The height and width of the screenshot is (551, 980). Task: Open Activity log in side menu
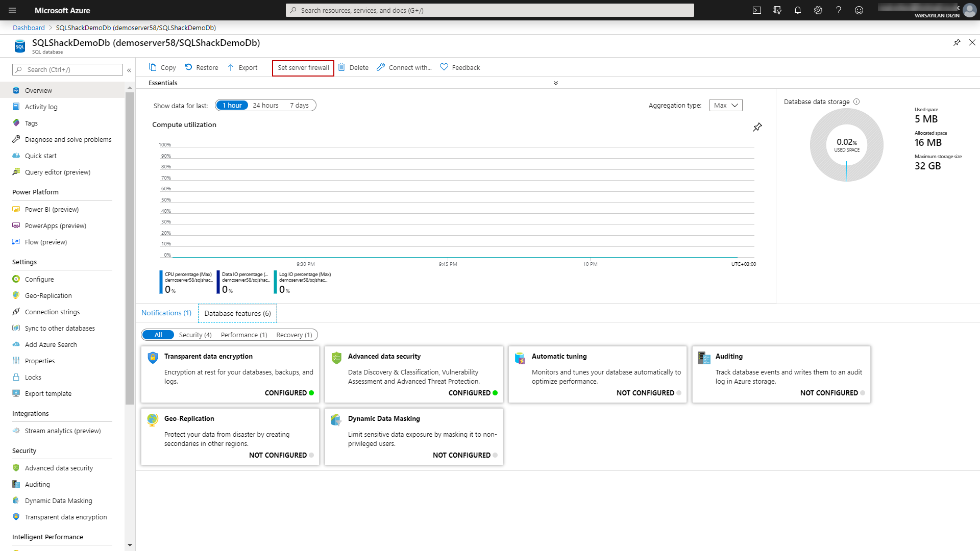[41, 107]
